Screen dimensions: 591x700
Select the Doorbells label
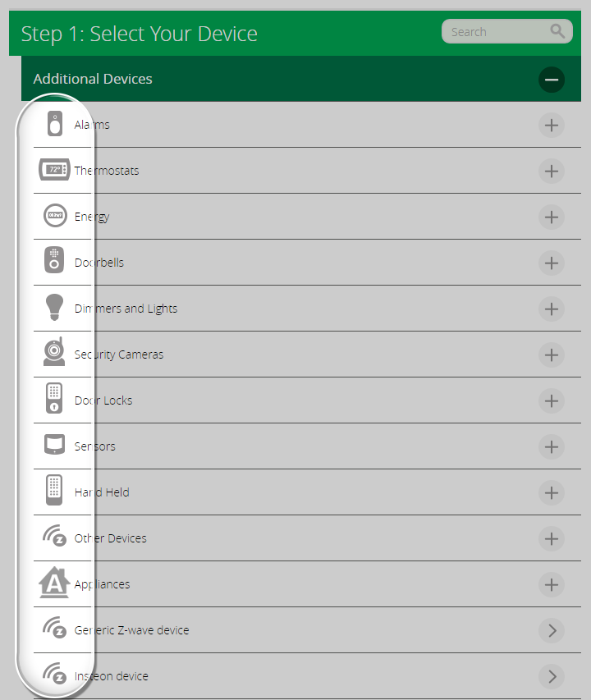[x=99, y=263]
